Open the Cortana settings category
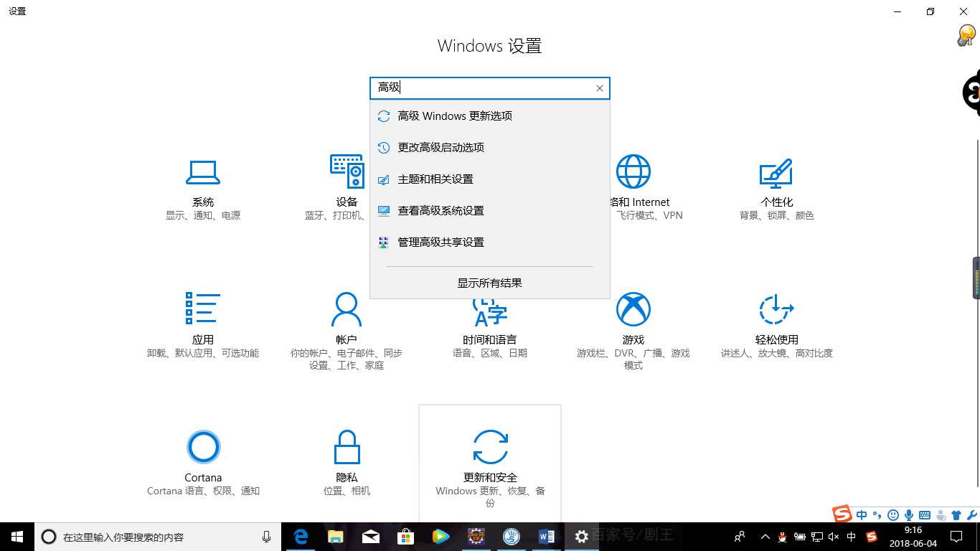The height and width of the screenshot is (551, 980). click(x=203, y=463)
